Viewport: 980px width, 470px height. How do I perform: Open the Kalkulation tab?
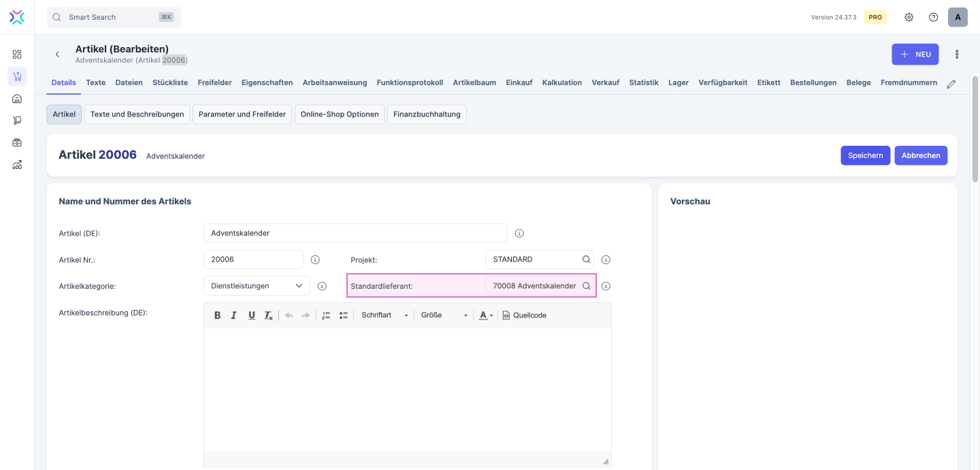click(561, 82)
